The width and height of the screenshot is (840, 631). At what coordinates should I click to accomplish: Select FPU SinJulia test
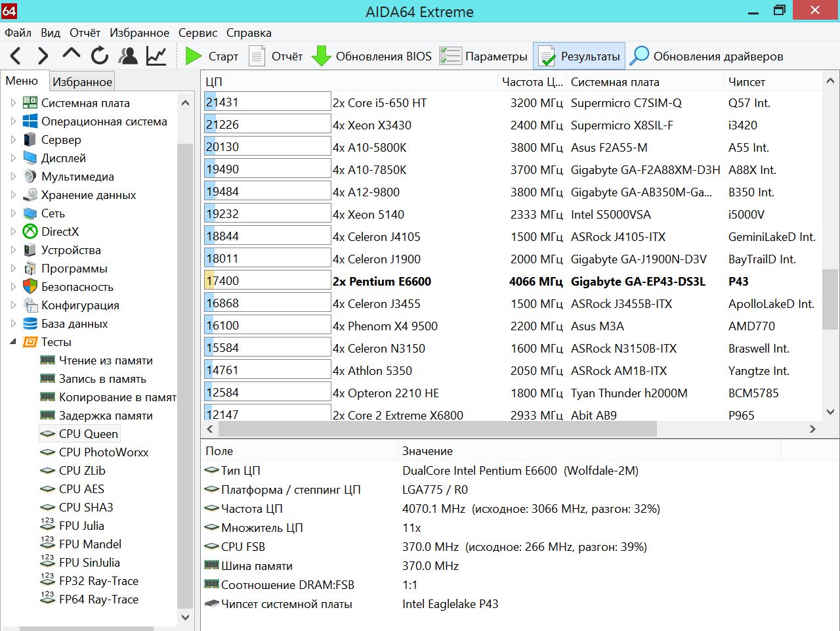pyautogui.click(x=89, y=563)
